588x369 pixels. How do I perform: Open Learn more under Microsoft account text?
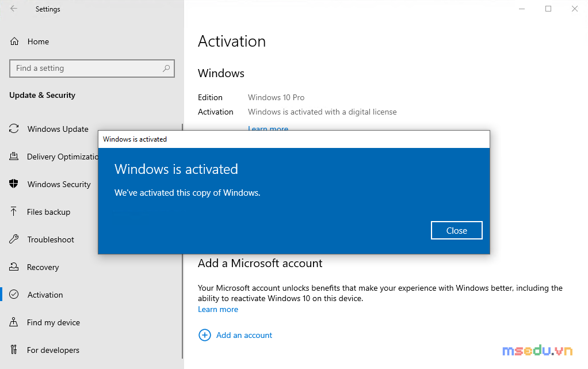[x=218, y=309]
